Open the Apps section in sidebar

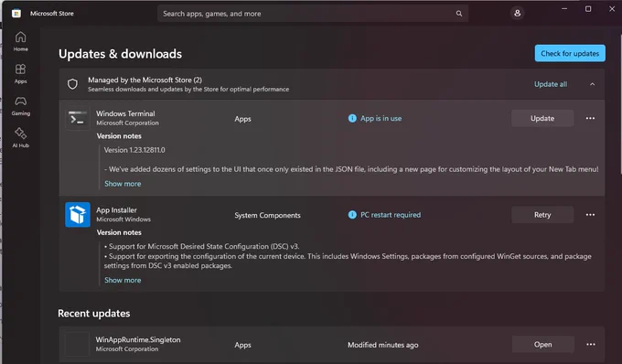pyautogui.click(x=21, y=73)
